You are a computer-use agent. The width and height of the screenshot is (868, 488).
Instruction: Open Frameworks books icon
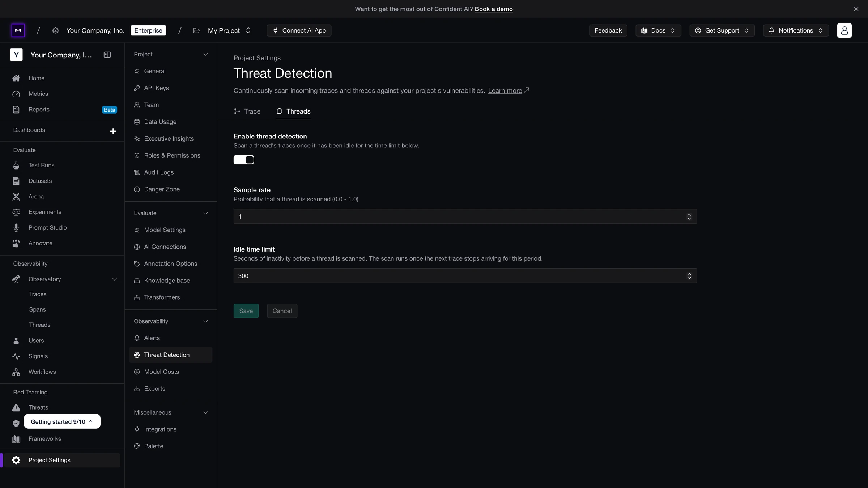tap(16, 439)
